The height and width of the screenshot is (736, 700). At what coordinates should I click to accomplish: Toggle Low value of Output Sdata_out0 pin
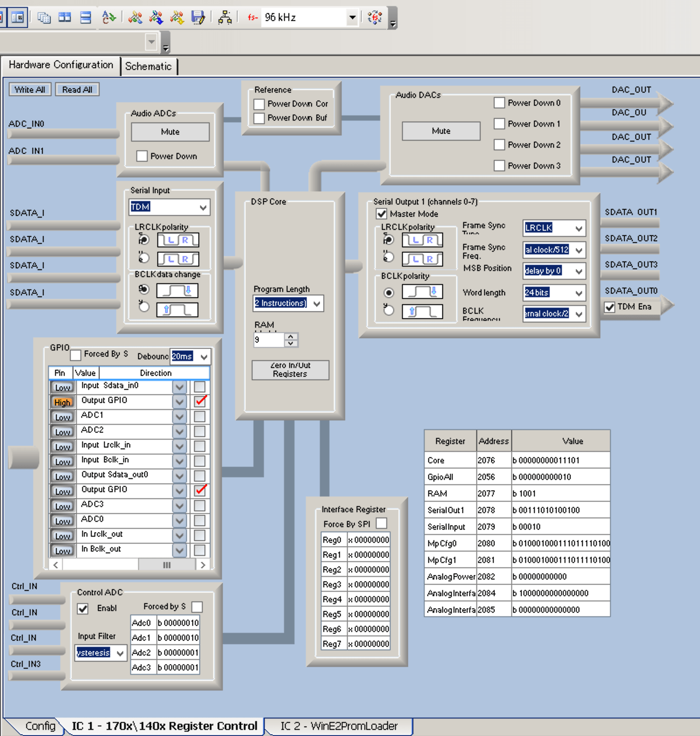[62, 476]
